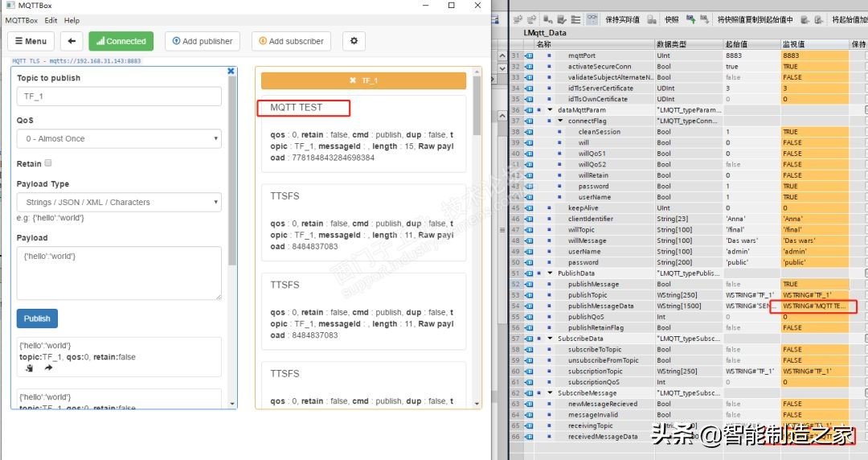This screenshot has width=868, height=460.
Task: Click the glasses monitor-all icon in TIA toolbar
Action: tap(592, 19)
